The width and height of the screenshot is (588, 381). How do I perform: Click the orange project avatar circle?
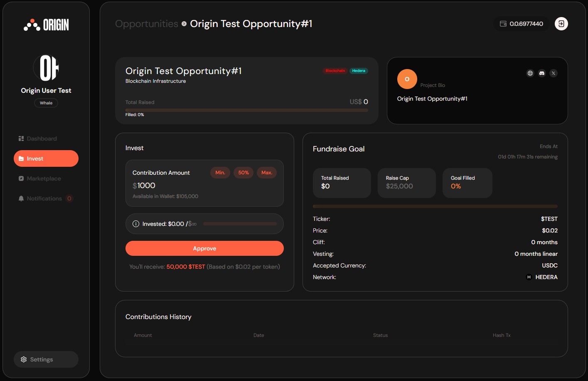coord(407,79)
